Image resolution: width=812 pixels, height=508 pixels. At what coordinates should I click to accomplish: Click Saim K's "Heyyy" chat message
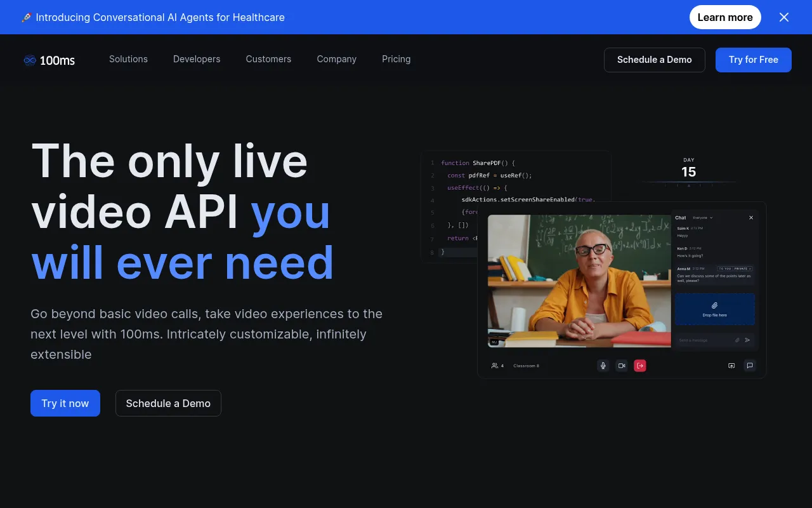pyautogui.click(x=683, y=236)
